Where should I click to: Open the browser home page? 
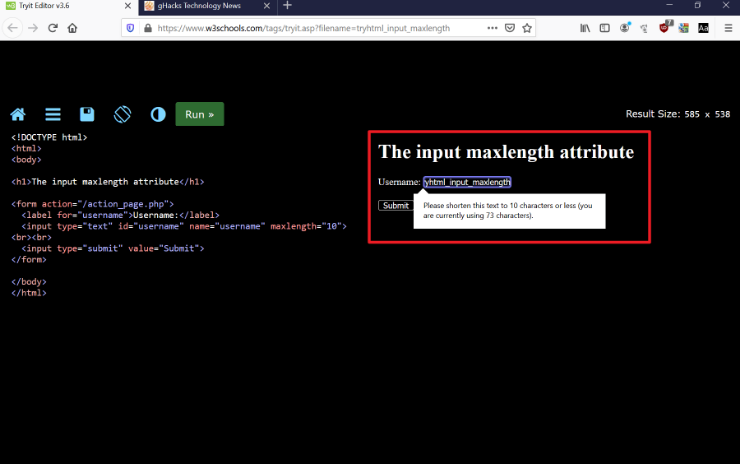pos(72,28)
